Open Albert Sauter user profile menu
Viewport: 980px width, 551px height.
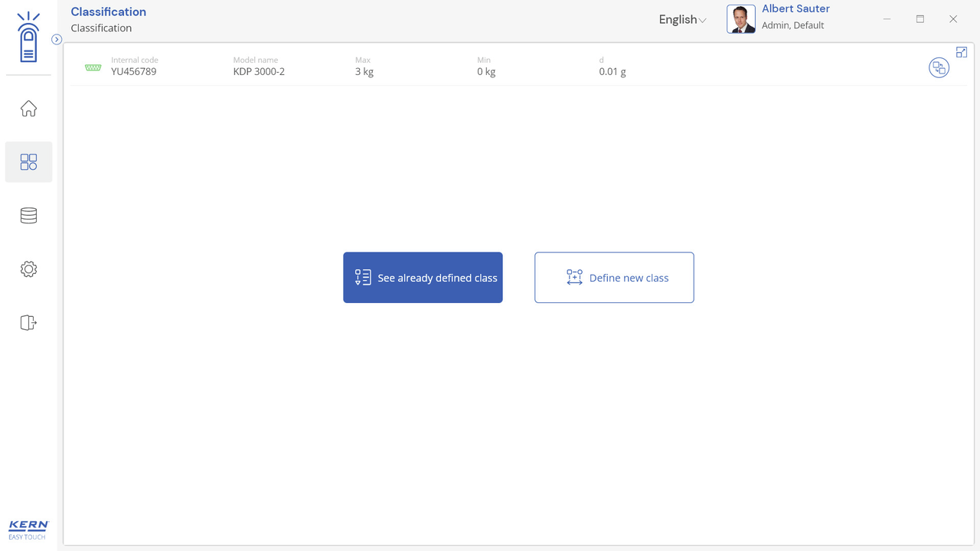795,17
